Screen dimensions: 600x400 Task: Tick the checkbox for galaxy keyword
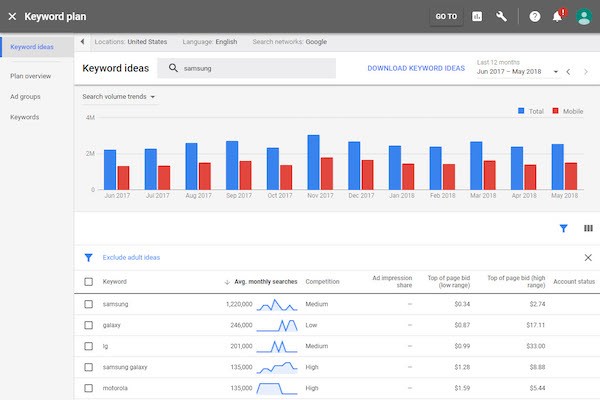tap(89, 325)
